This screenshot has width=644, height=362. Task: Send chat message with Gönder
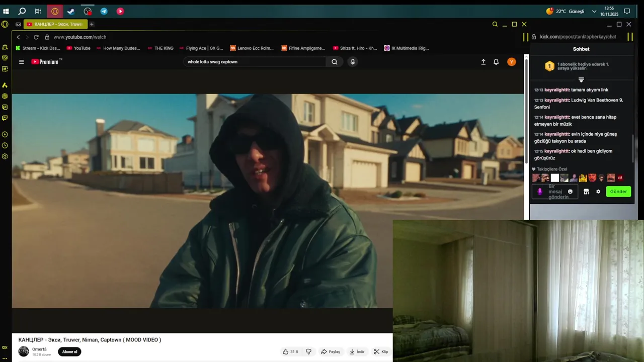[x=618, y=192]
